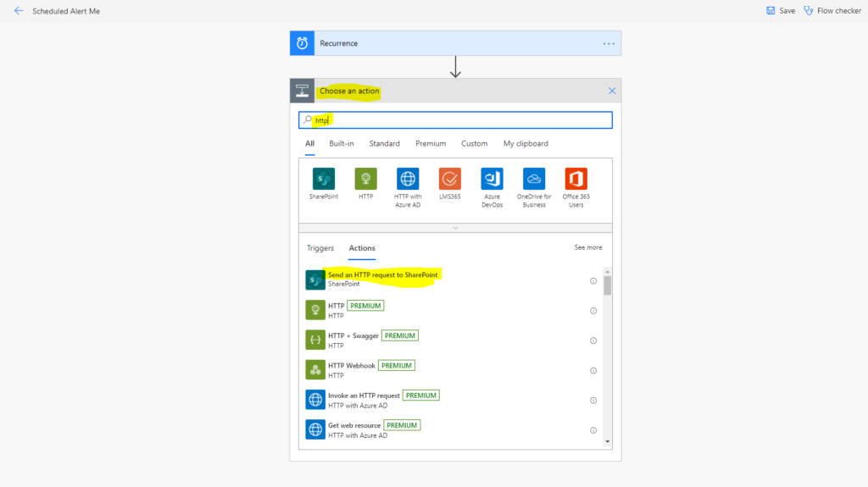Screen dimensions: 868x487
Task: Select the Get web resource action
Action: 451,429
